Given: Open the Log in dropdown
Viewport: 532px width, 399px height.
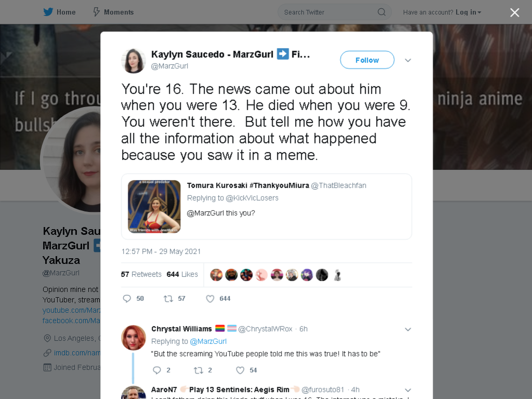Looking at the screenshot, I should [468, 12].
